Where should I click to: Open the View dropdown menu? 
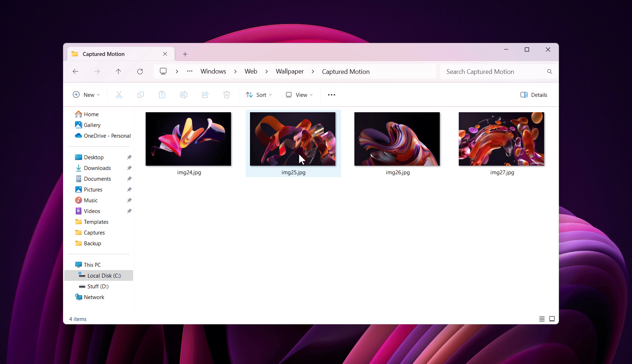click(x=299, y=95)
